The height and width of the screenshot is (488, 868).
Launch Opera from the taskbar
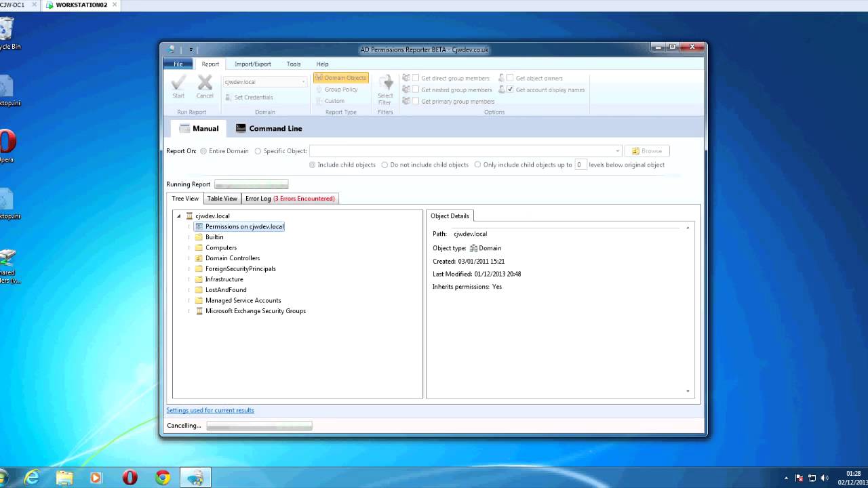point(130,477)
